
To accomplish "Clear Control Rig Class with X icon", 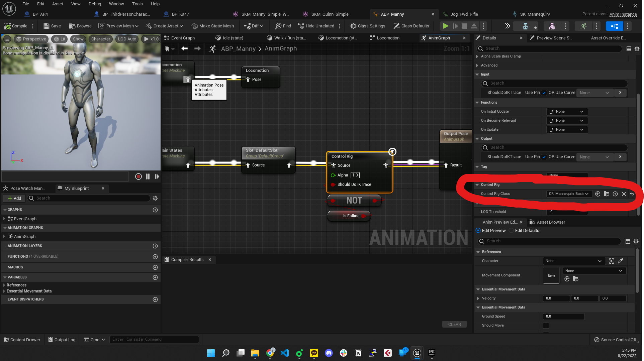I will (624, 194).
